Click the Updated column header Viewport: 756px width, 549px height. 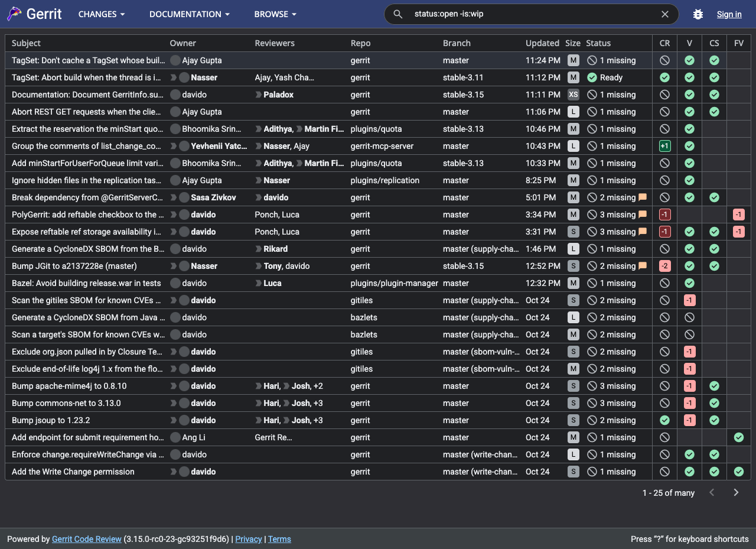[542, 43]
